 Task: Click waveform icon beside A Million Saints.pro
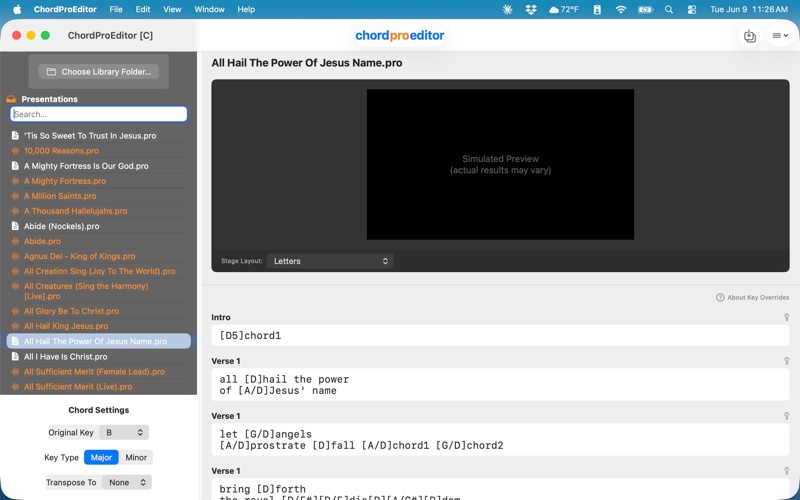(x=15, y=196)
